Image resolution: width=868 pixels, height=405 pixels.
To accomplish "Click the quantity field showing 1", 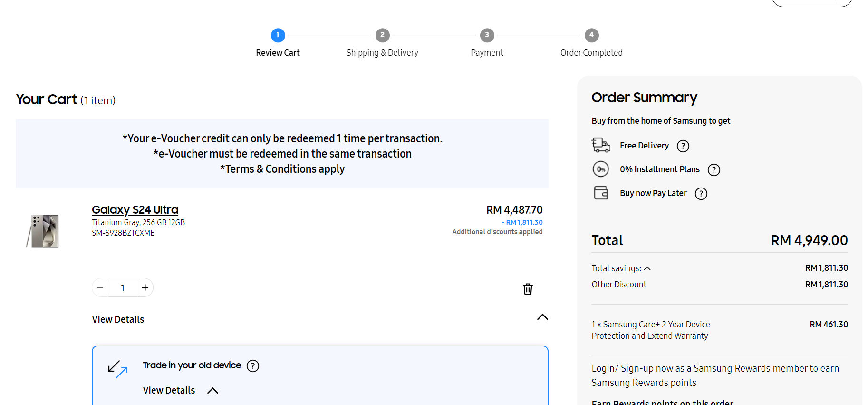I will (123, 287).
